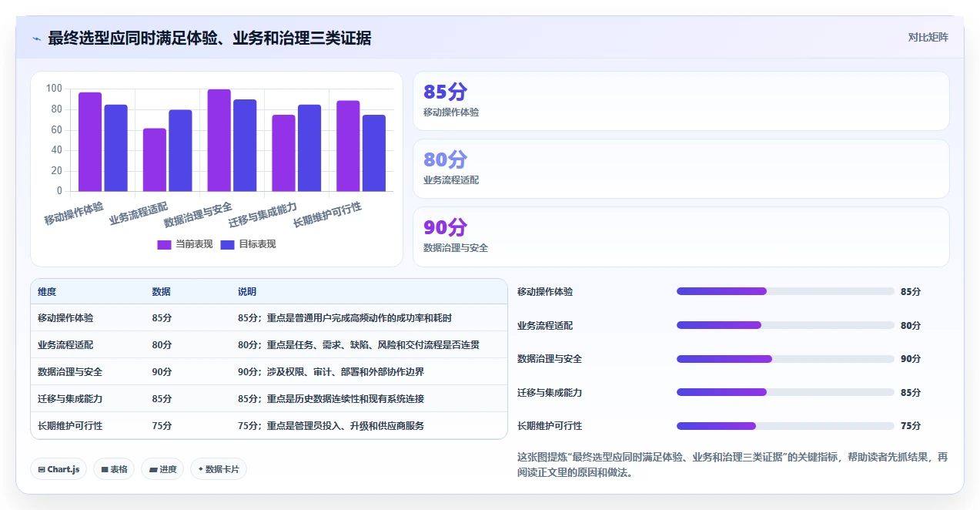This screenshot has width=980, height=510.
Task: Click the 维度 table column header
Action: [x=47, y=292]
